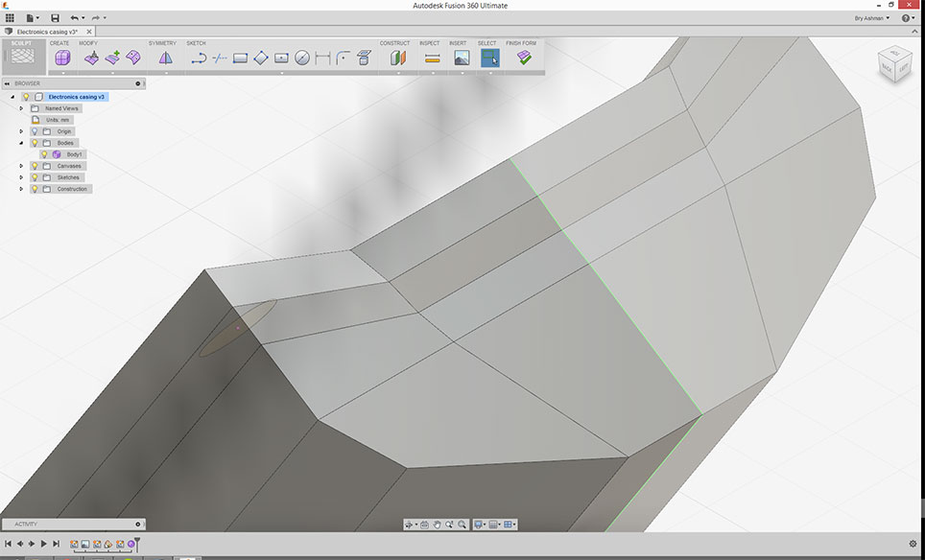The width and height of the screenshot is (925, 560).
Task: Expand the Construction folder
Action: [x=21, y=189]
